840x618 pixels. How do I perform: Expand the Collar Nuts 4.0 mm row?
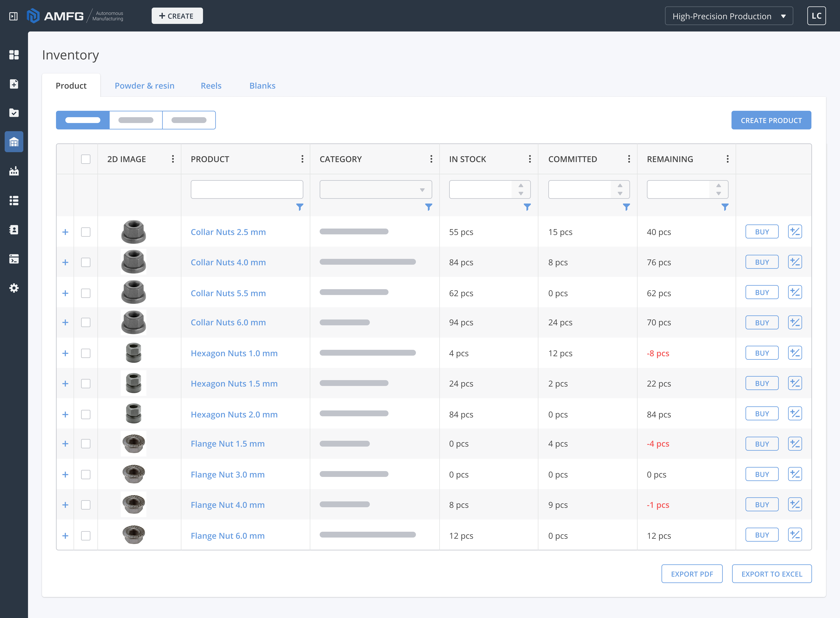[x=65, y=262]
